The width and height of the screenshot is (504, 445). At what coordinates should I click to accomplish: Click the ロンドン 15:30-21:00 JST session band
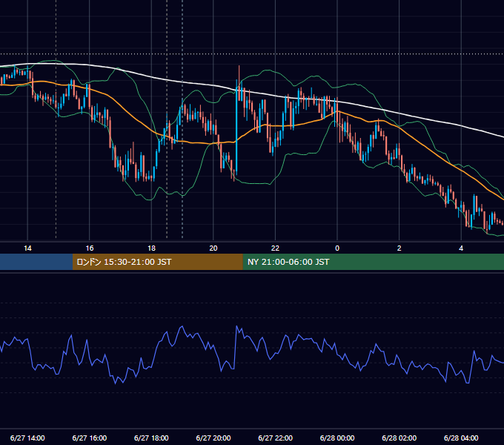pyautogui.click(x=157, y=262)
